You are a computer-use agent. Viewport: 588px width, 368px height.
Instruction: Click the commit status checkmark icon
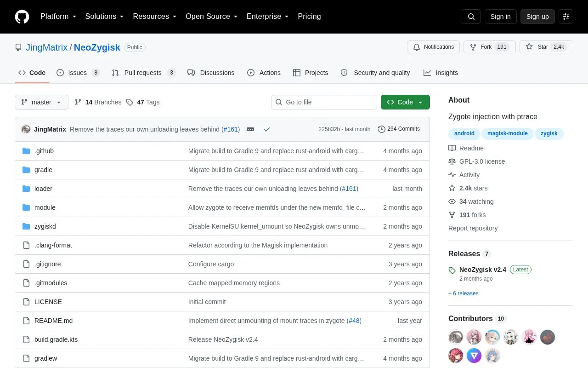point(267,129)
